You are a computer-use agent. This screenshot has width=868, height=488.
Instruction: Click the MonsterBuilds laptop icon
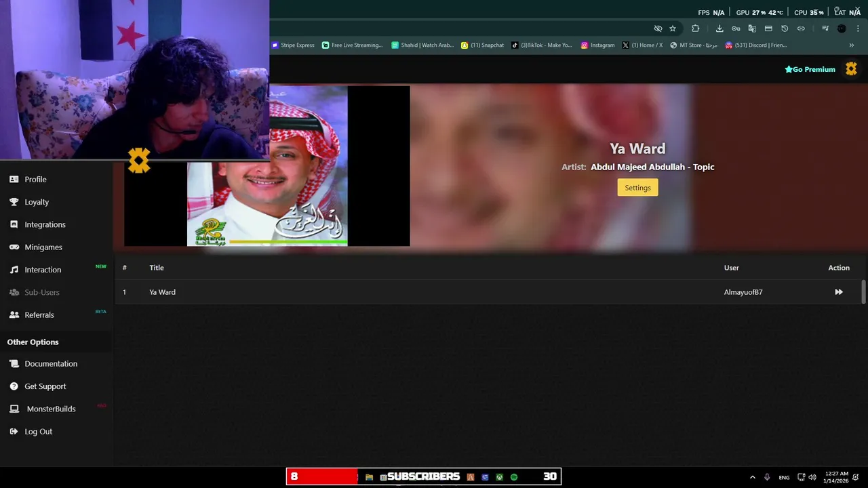click(x=14, y=409)
